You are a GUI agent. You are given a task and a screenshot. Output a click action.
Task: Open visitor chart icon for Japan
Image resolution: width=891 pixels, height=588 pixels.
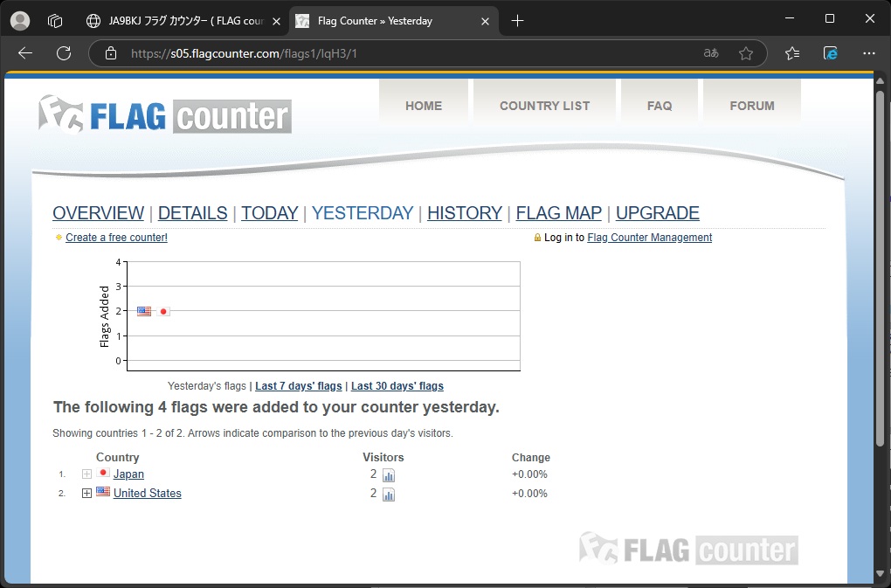coord(389,475)
